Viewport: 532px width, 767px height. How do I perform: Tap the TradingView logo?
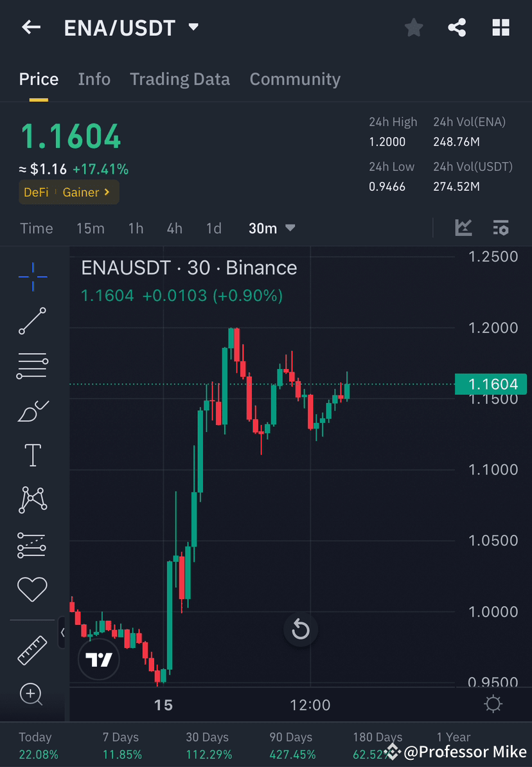pyautogui.click(x=99, y=660)
